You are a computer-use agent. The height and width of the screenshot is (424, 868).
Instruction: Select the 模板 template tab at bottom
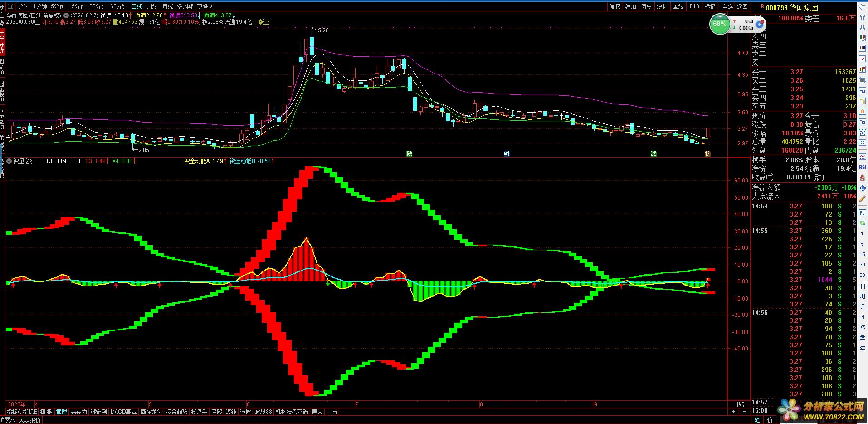(x=46, y=412)
